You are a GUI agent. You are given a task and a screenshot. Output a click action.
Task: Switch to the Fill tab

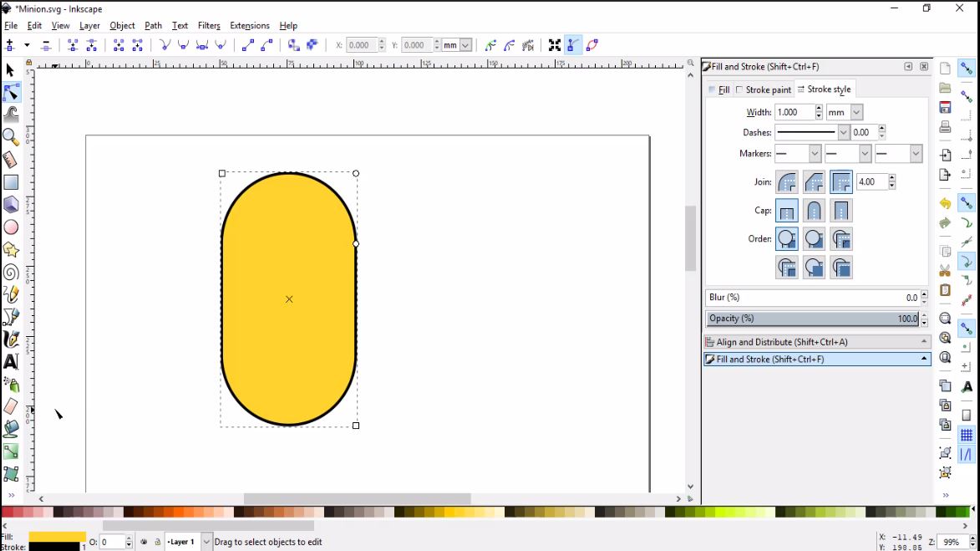coord(719,90)
